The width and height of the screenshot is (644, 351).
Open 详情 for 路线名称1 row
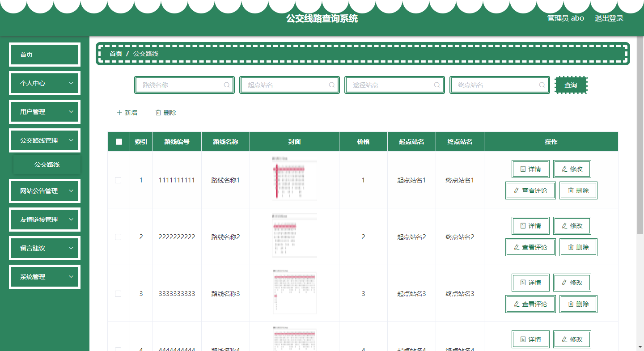point(530,169)
